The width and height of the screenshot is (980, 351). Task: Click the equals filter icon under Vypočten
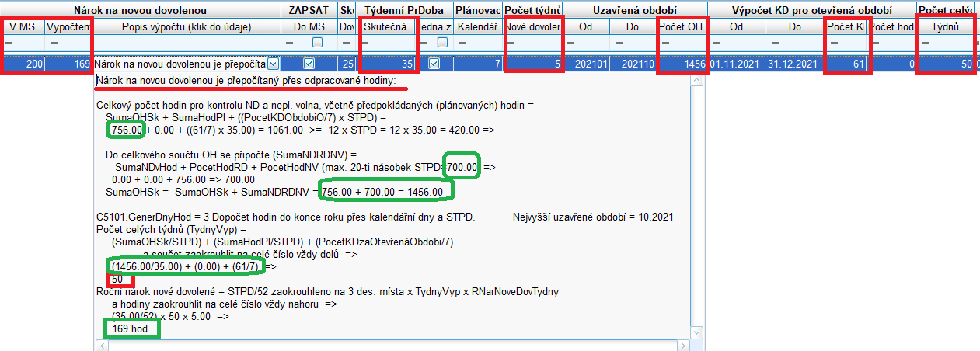[54, 43]
